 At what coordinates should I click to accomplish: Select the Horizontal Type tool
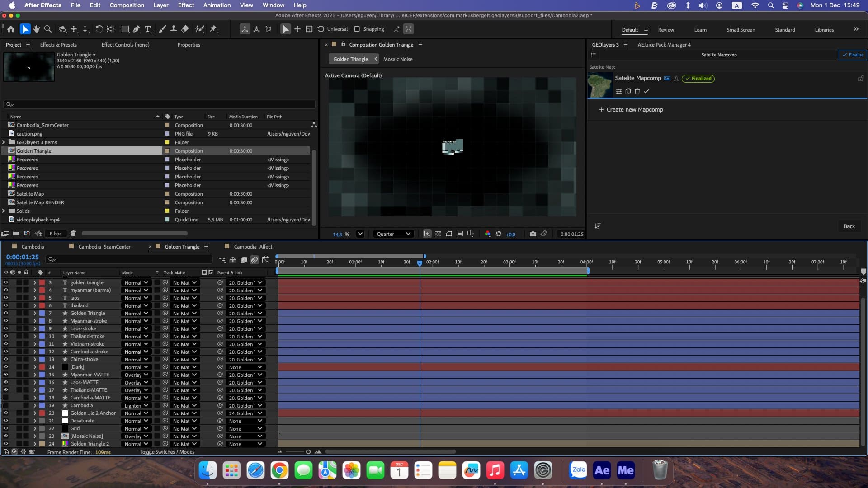coord(148,29)
